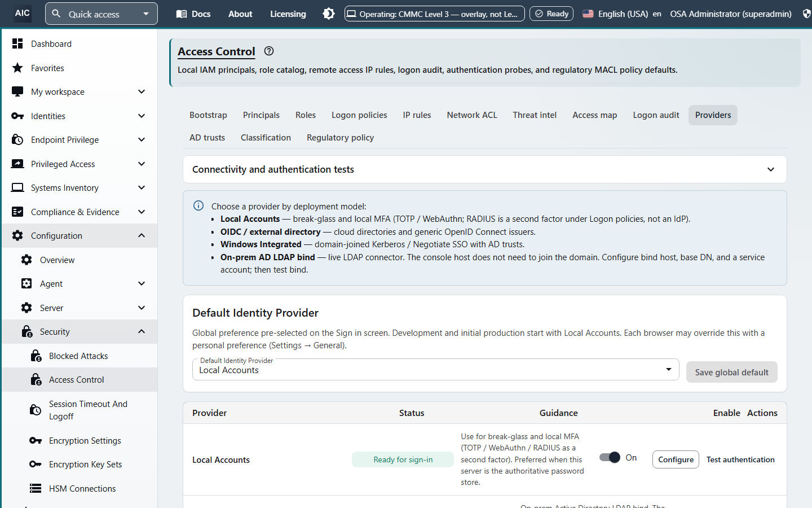
Task: Click the shield icon beside OSA Administrator
Action: 806,14
